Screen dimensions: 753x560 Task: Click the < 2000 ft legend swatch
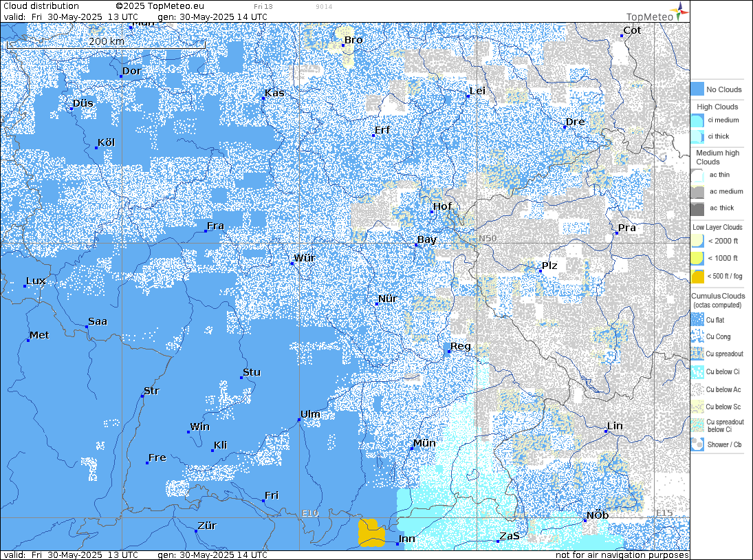tap(697, 241)
